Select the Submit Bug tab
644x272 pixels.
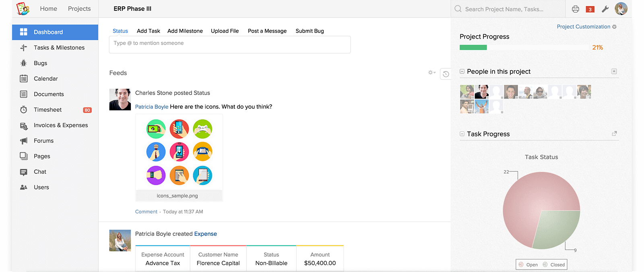point(310,31)
